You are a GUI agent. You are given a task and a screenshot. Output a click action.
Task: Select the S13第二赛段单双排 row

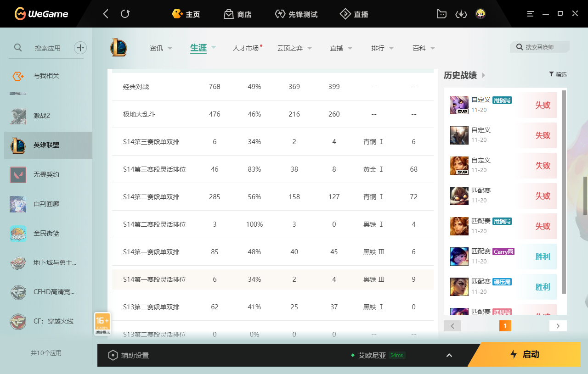pyautogui.click(x=273, y=307)
